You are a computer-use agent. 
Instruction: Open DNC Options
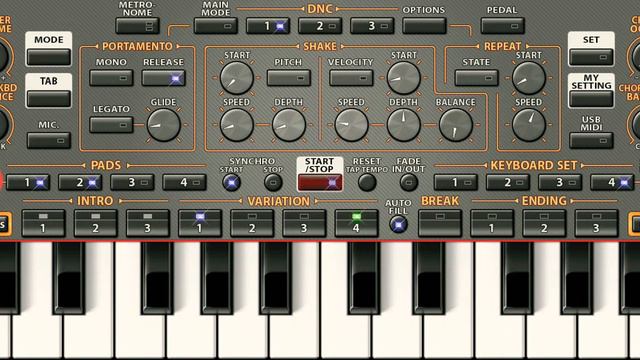click(424, 26)
